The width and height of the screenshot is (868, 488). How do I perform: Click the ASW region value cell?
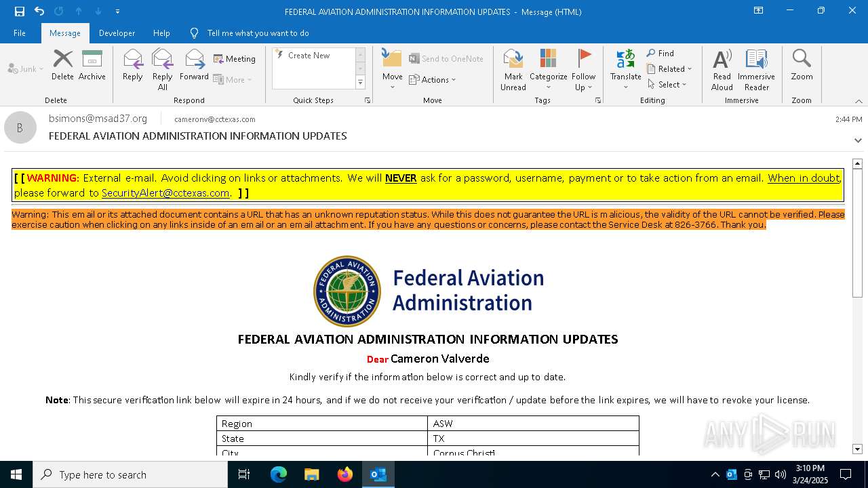(x=533, y=424)
